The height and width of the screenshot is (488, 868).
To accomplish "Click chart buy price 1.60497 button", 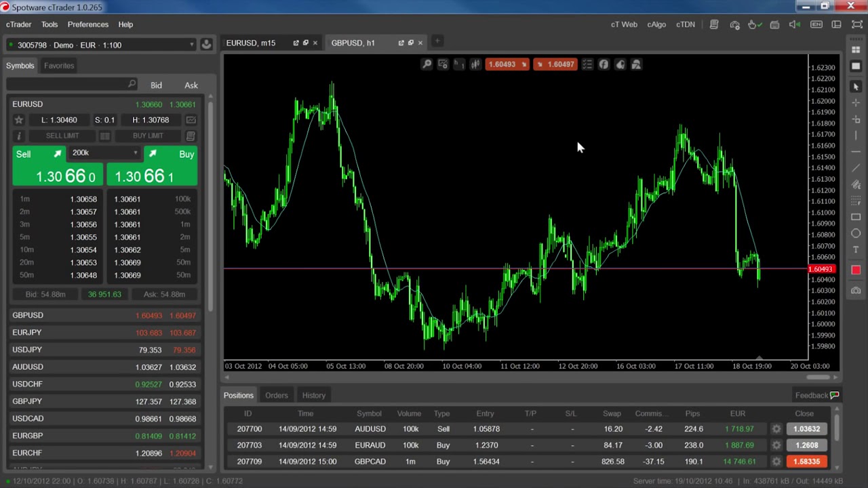I will point(555,64).
